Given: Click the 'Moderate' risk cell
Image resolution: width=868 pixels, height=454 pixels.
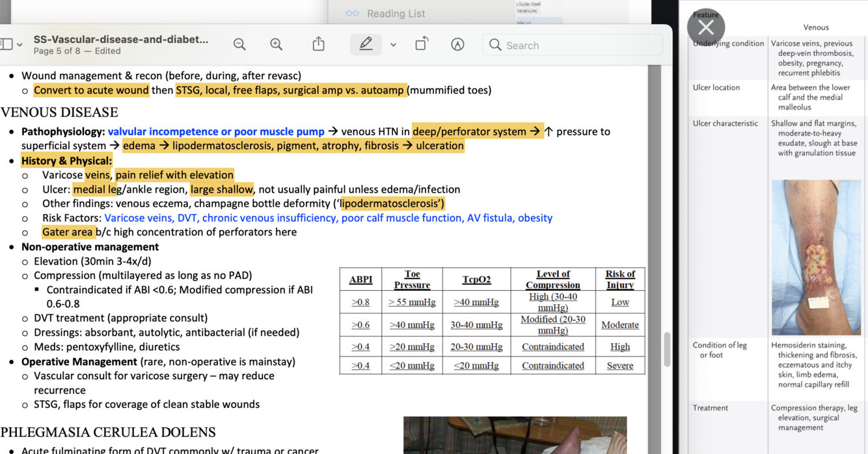Looking at the screenshot, I should (620, 325).
